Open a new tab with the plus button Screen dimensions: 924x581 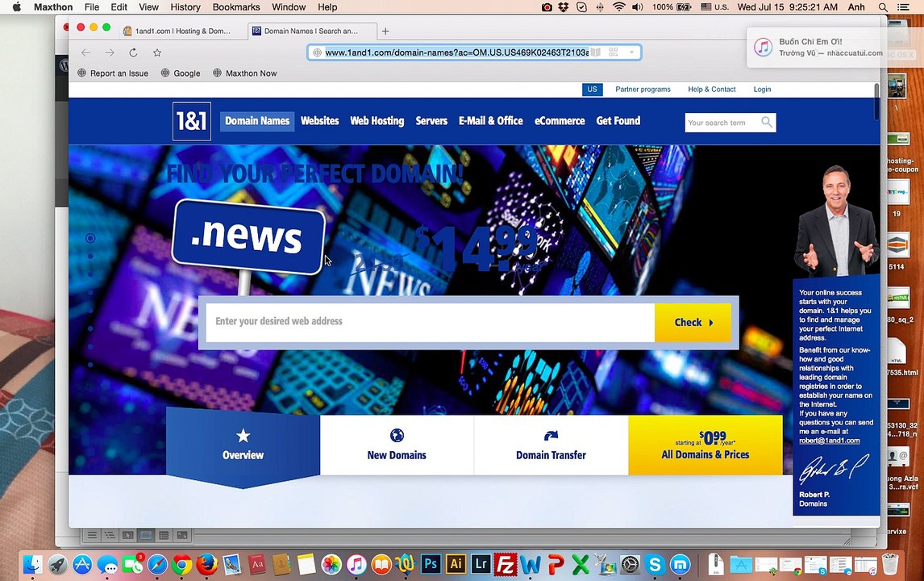tap(385, 31)
